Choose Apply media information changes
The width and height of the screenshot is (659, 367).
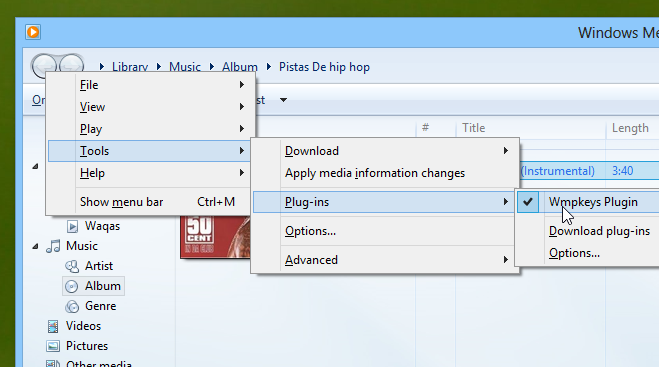384,173
